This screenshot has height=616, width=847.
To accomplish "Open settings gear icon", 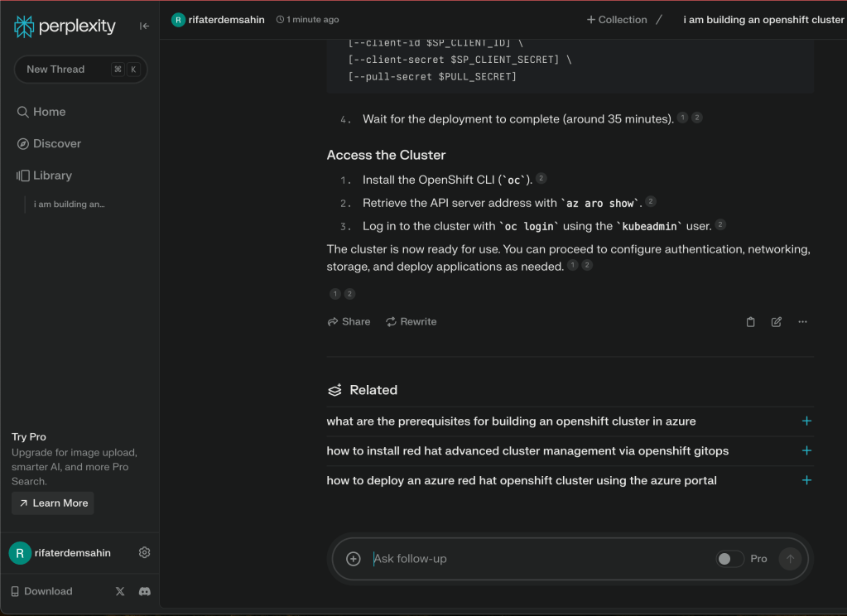I will pos(144,553).
